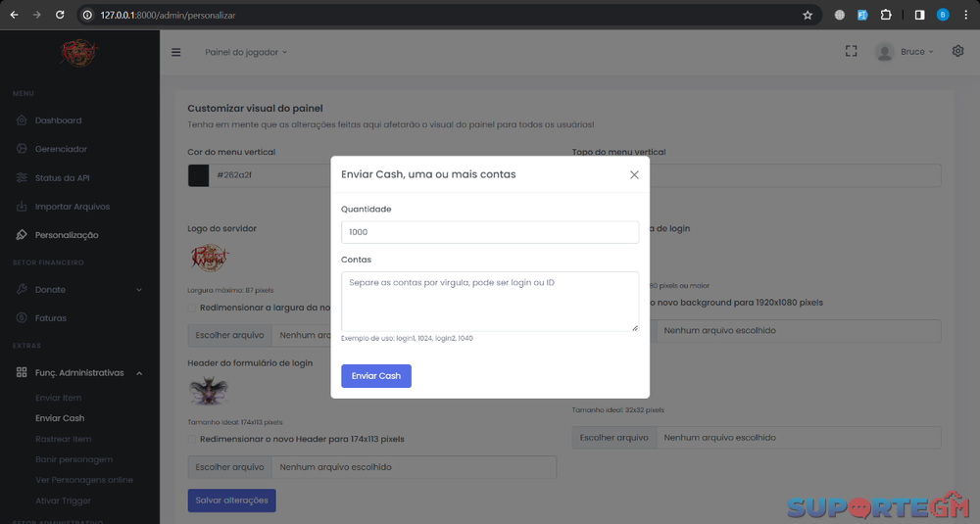
Task: Click the hamburger menu toggle icon
Action: pos(176,52)
